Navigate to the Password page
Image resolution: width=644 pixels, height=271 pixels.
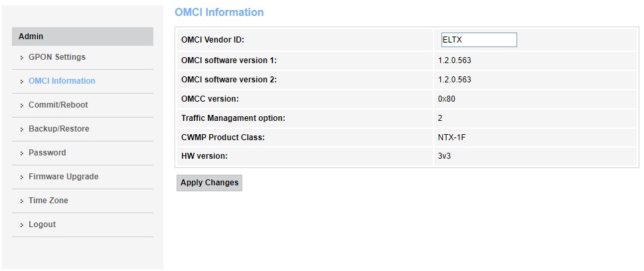(x=47, y=153)
